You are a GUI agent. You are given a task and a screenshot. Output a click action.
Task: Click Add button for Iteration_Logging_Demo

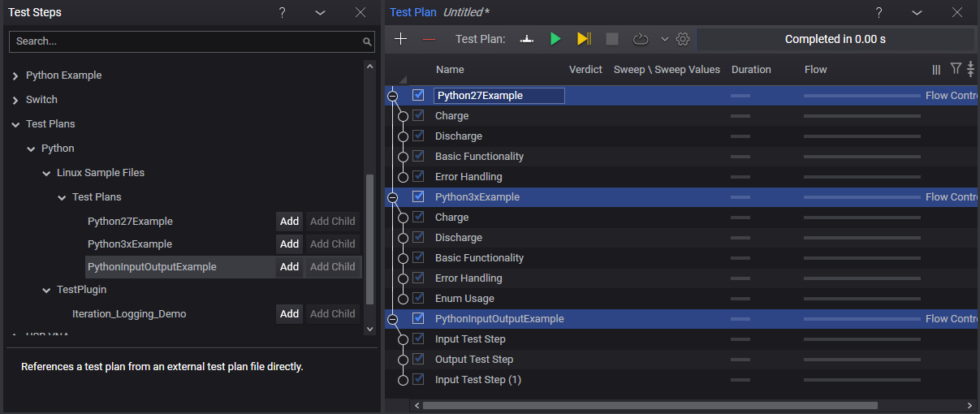[290, 313]
